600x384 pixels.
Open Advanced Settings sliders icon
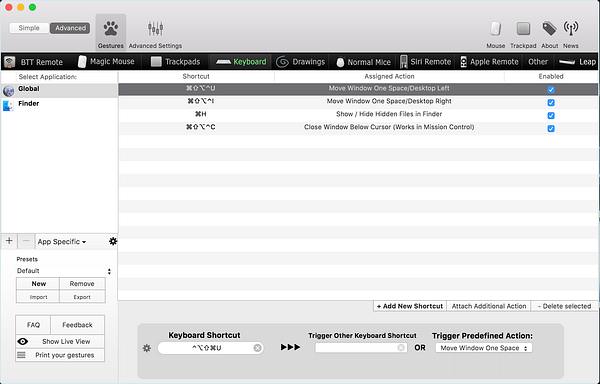pos(155,29)
